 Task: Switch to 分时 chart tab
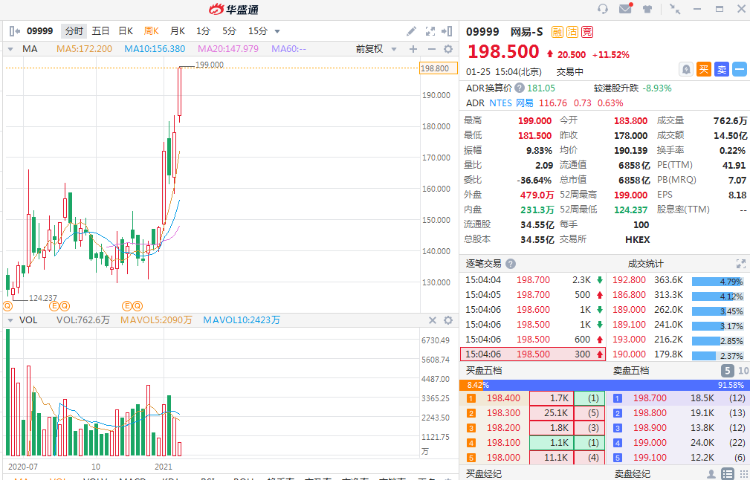74,31
